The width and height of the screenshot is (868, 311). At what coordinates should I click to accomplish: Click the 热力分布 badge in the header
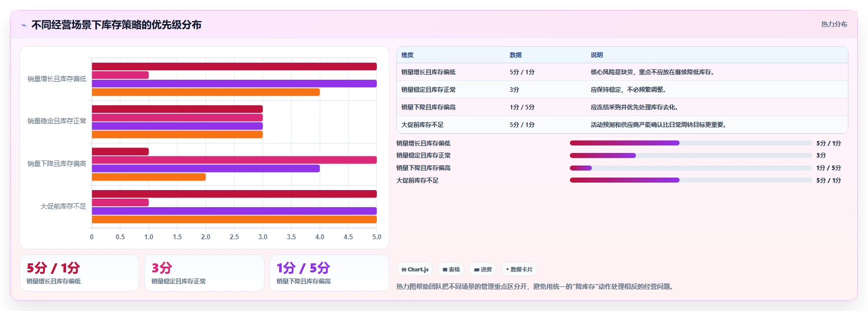coord(834,24)
